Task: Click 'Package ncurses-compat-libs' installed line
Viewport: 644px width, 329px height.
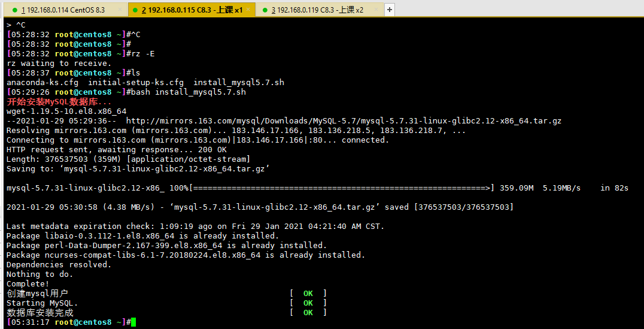Action: [186, 255]
